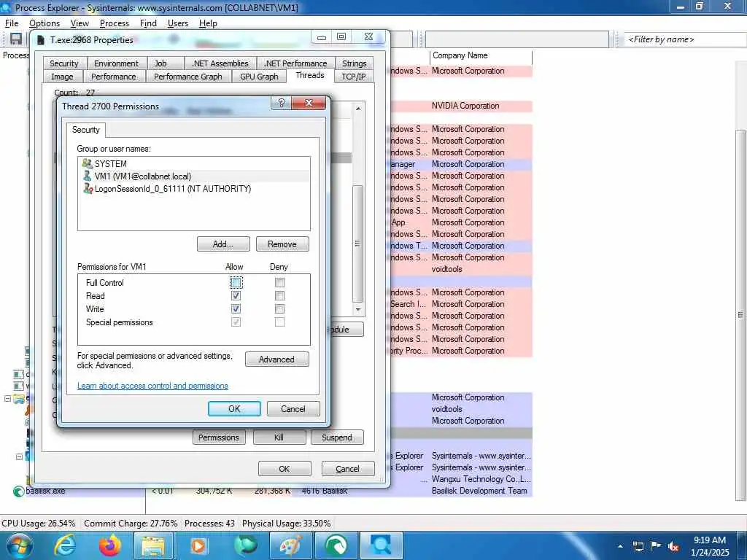Screen dimensions: 747x560
Task: Switch to the GPU Graph tab
Action: tap(259, 76)
